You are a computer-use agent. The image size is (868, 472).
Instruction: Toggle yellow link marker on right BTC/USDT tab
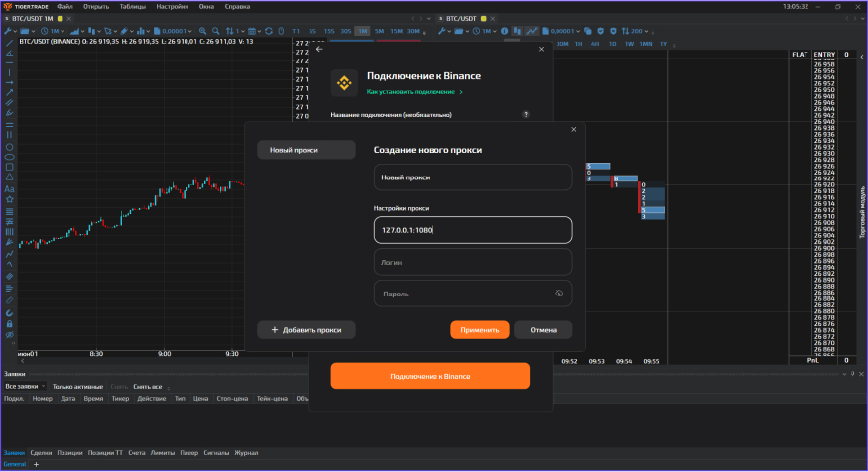tap(483, 18)
